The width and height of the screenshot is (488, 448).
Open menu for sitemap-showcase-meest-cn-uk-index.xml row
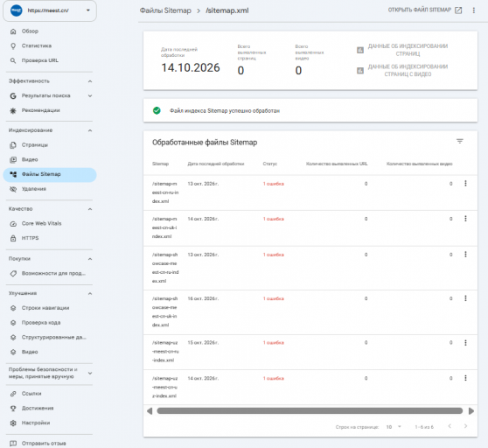465,298
